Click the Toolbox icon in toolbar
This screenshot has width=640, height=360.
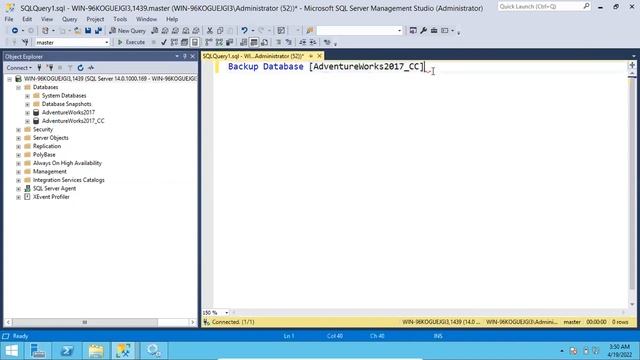[434, 31]
